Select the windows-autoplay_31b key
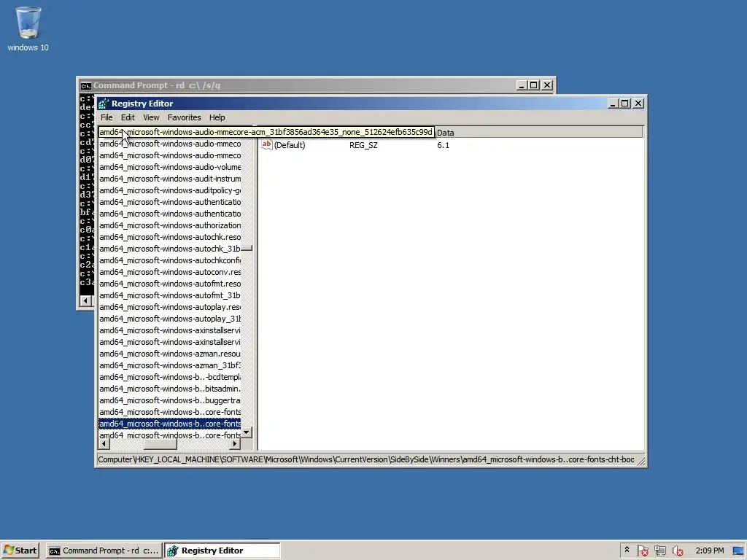Image resolution: width=747 pixels, height=560 pixels. click(x=169, y=319)
